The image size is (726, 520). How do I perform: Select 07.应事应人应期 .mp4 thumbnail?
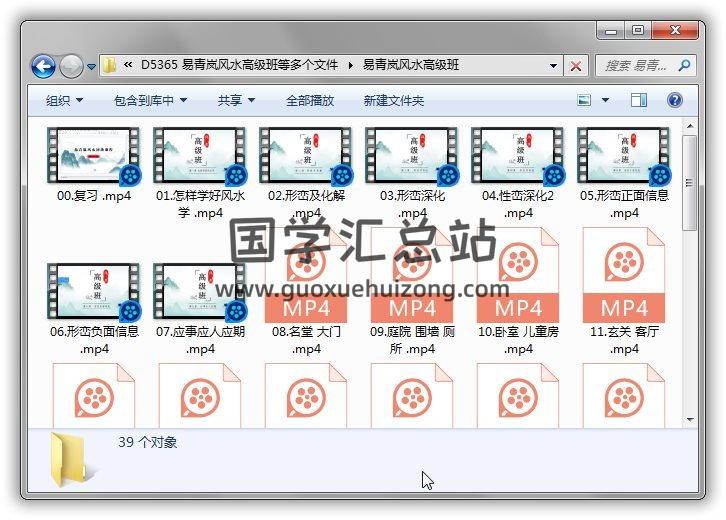[x=200, y=292]
